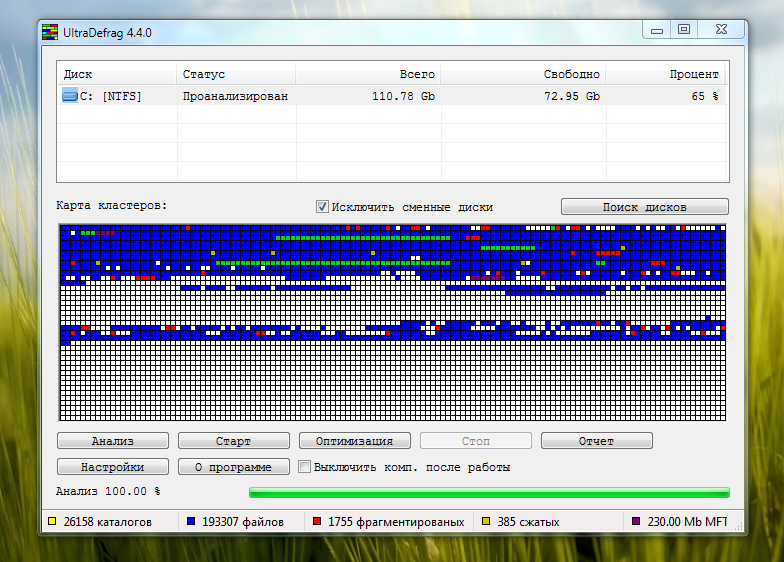The width and height of the screenshot is (784, 562).
Task: Click red legend square for фрагментированых
Action: coord(316,521)
